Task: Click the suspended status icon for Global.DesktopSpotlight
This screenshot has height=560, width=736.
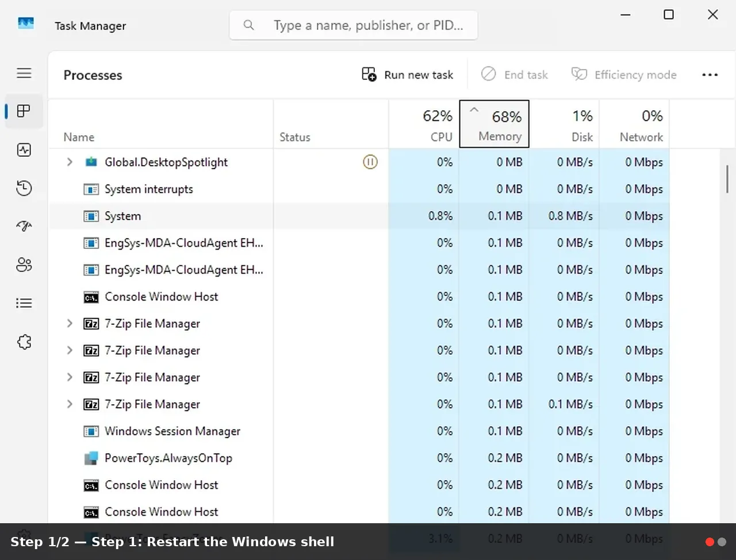Action: pyautogui.click(x=370, y=162)
